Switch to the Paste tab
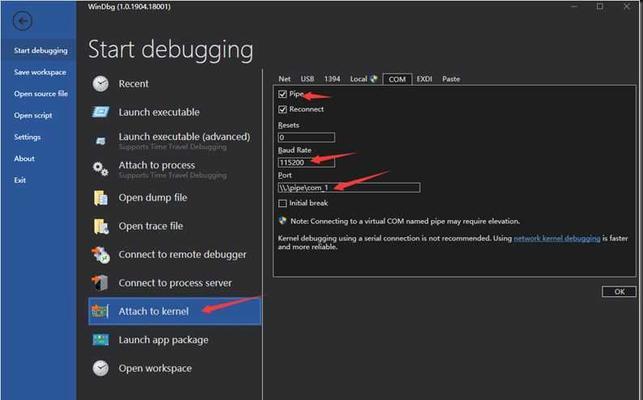The width and height of the screenshot is (643, 400). [451, 79]
